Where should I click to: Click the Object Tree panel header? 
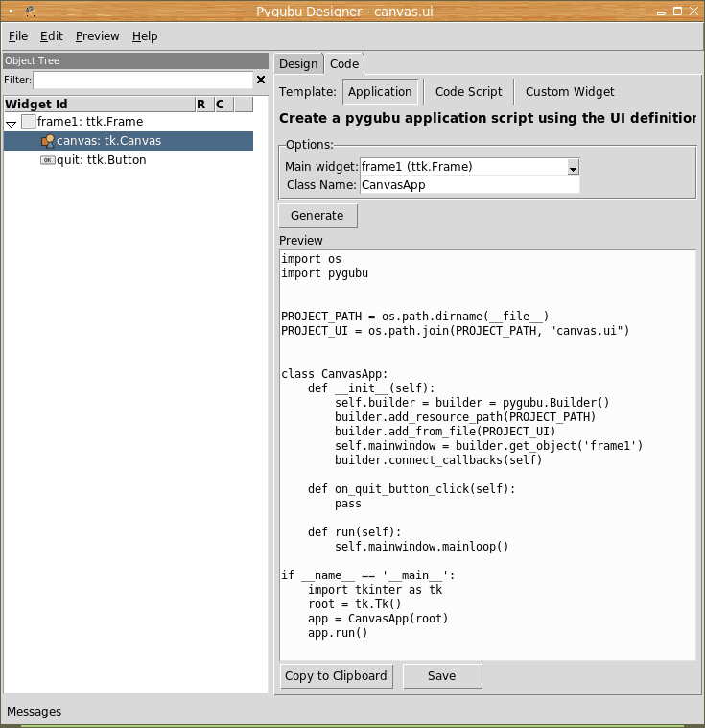coord(135,60)
